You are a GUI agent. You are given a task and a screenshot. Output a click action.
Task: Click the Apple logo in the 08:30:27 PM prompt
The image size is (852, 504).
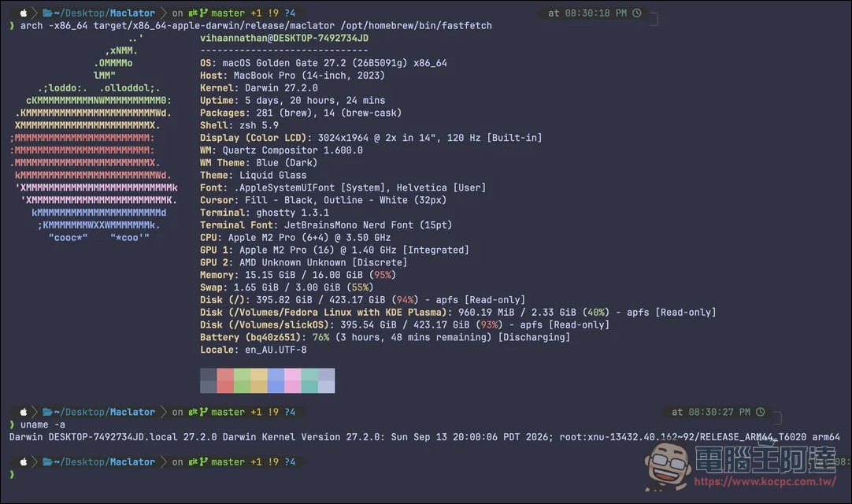click(24, 412)
